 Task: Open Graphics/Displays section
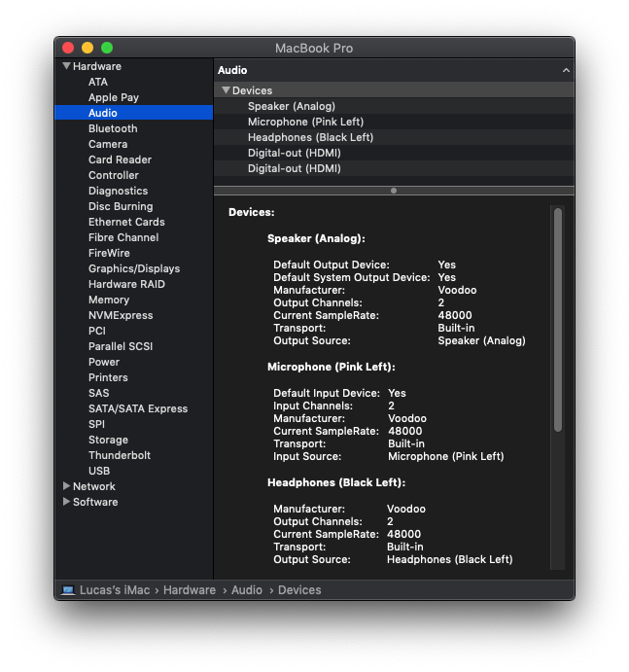[134, 268]
